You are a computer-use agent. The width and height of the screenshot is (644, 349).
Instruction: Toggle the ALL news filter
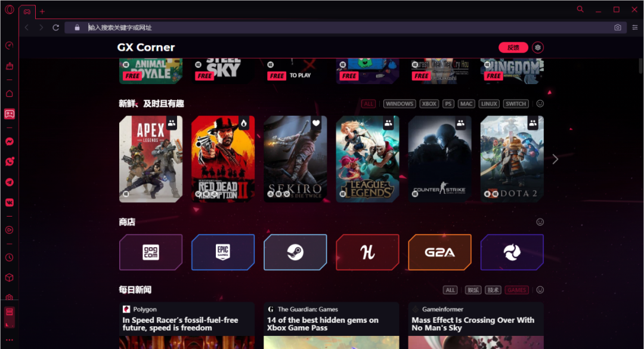point(450,290)
